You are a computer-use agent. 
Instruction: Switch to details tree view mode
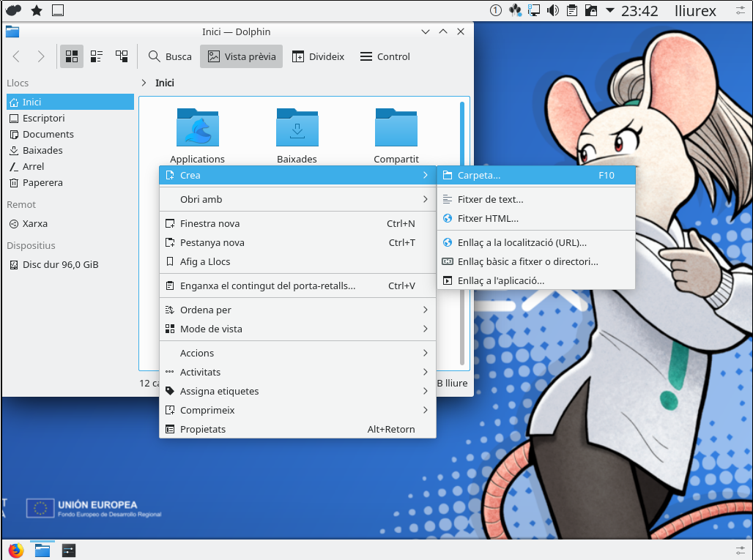[x=122, y=56]
